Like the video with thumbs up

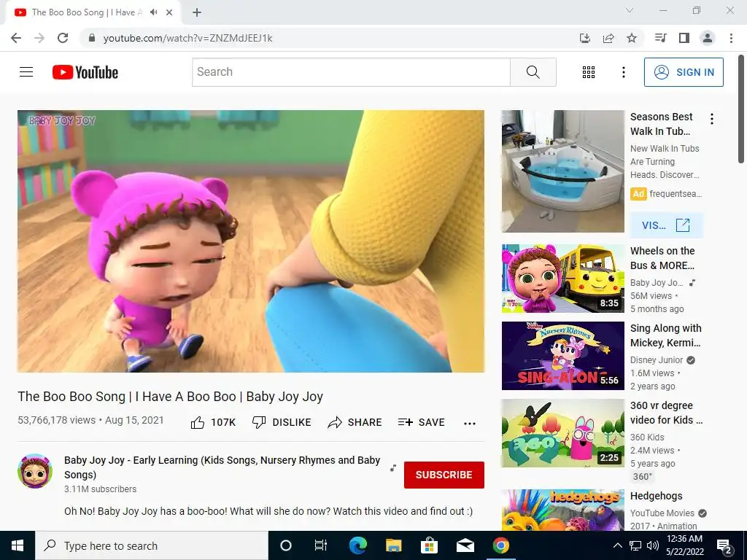click(213, 422)
